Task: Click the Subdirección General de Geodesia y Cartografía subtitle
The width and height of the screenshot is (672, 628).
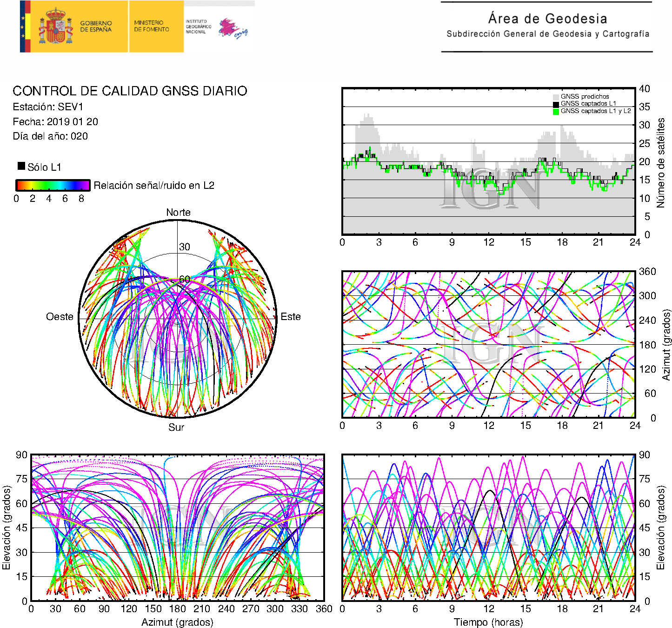Action: coord(547,34)
